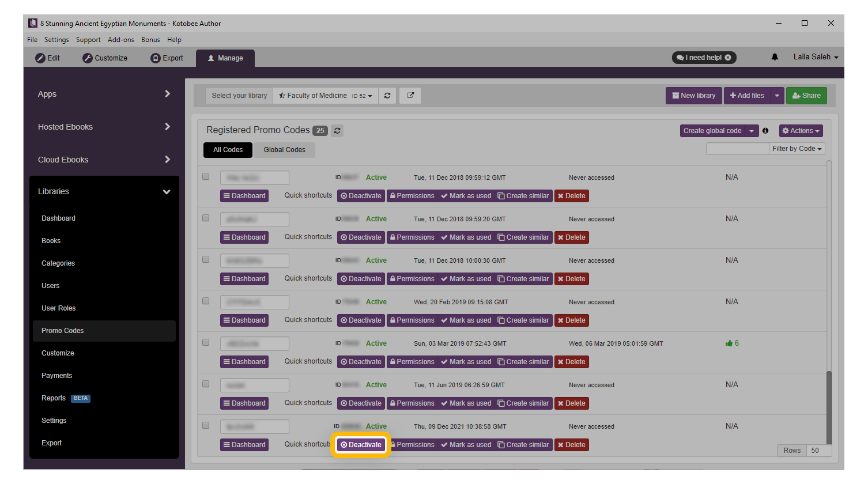Image resolution: width=868 pixels, height=484 pixels.
Task: Refresh the Registered Promo Codes list
Action: tap(337, 131)
